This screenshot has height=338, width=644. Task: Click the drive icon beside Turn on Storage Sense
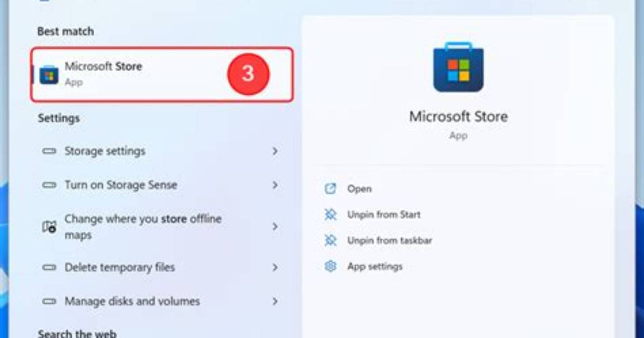(49, 185)
